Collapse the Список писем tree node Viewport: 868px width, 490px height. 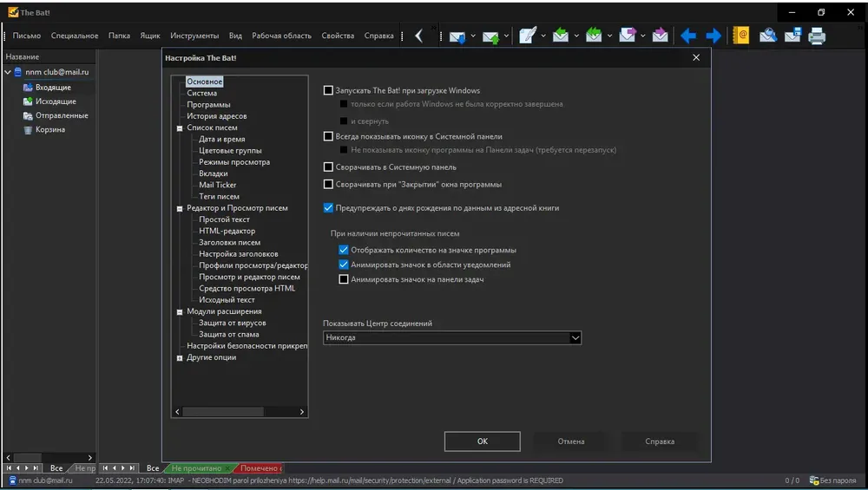point(180,127)
